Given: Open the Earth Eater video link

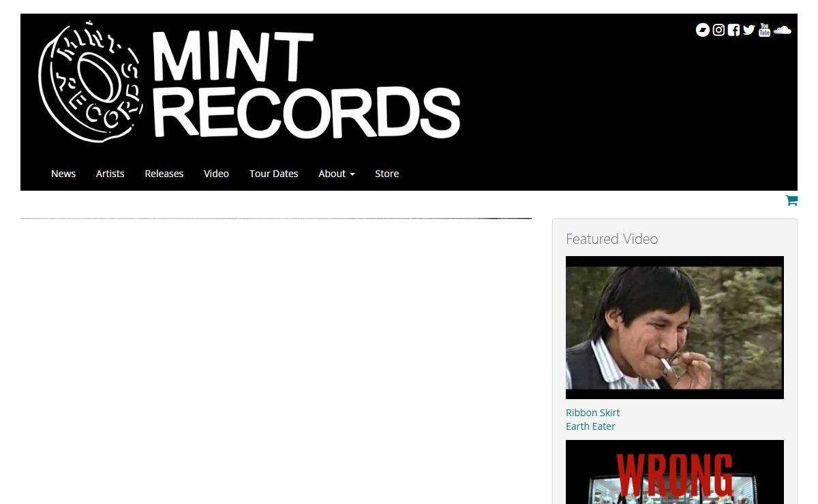Looking at the screenshot, I should click(590, 426).
